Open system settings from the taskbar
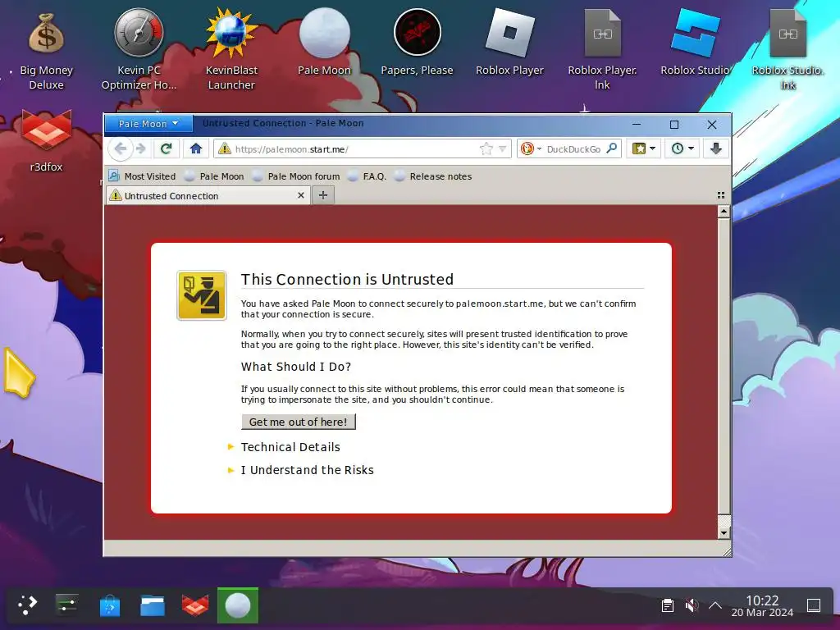This screenshot has height=630, width=840. [x=67, y=605]
